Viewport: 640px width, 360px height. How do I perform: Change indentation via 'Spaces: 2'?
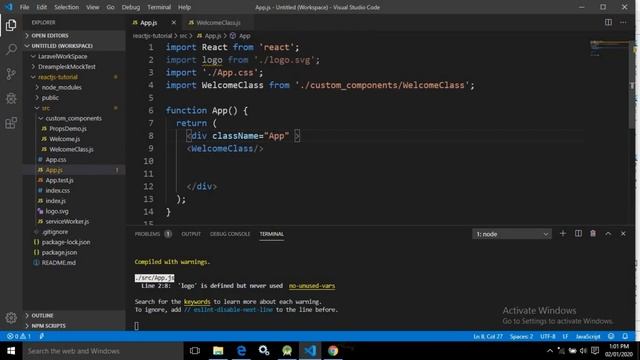(521, 336)
